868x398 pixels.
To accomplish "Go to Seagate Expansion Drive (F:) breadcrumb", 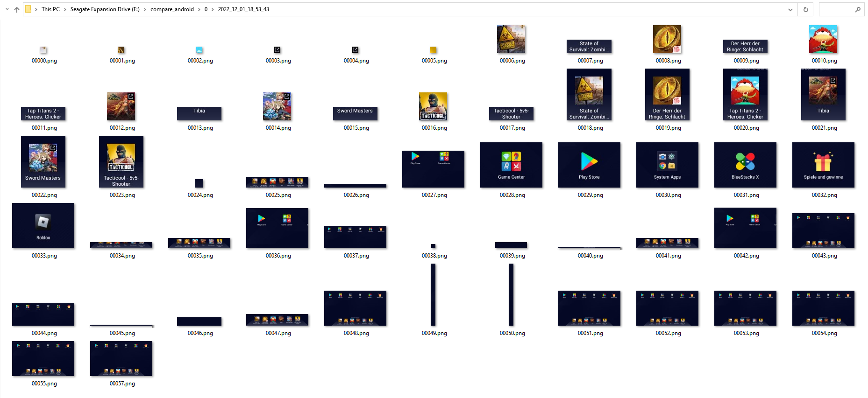I will pyautogui.click(x=105, y=9).
